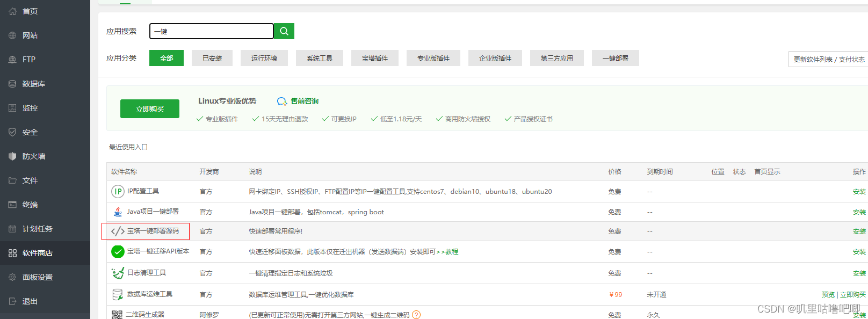Click the QR code icon of 二维码生成器
Screen dimensions: 868x319
tap(117, 315)
